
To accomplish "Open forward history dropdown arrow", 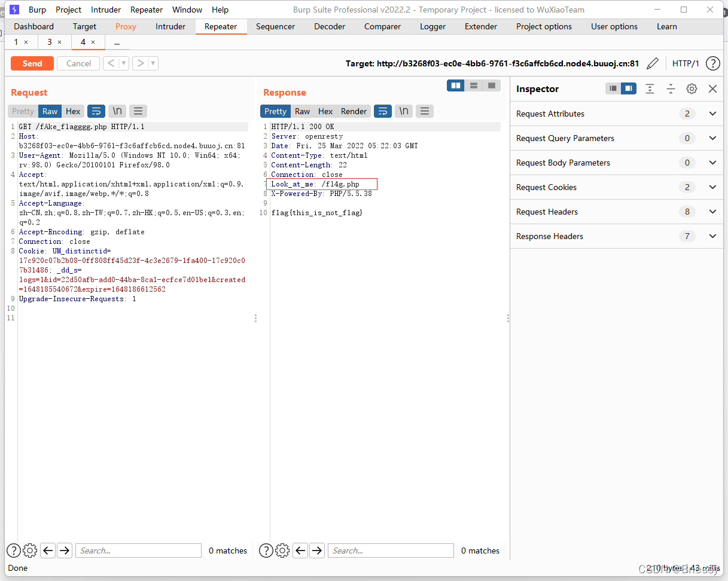I will (153, 63).
